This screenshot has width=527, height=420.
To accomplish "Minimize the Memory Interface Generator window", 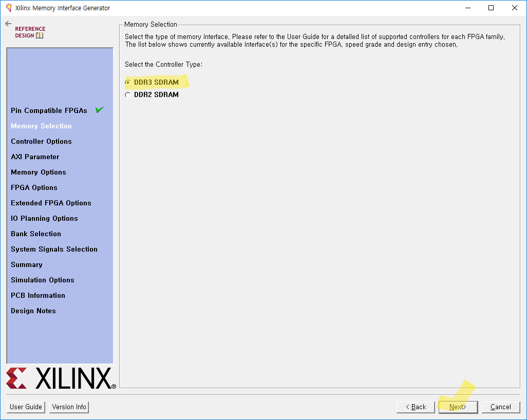I will pos(468,8).
